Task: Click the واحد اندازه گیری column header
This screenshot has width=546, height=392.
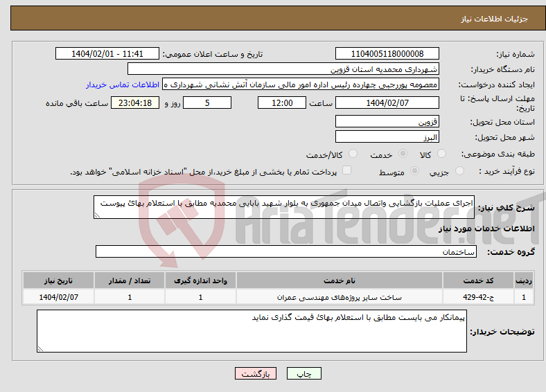Action: point(200,280)
